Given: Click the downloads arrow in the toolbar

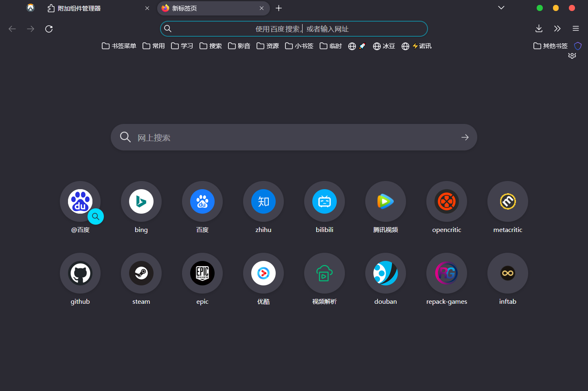Looking at the screenshot, I should coord(539,29).
